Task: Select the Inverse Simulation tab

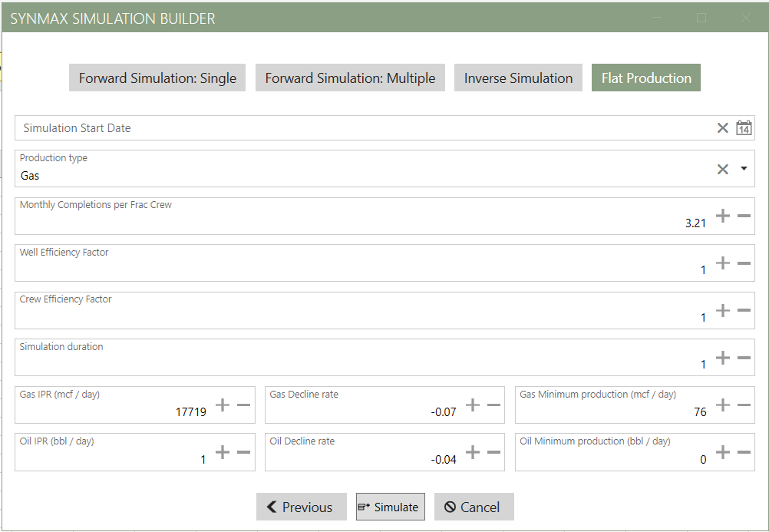Action: (518, 78)
